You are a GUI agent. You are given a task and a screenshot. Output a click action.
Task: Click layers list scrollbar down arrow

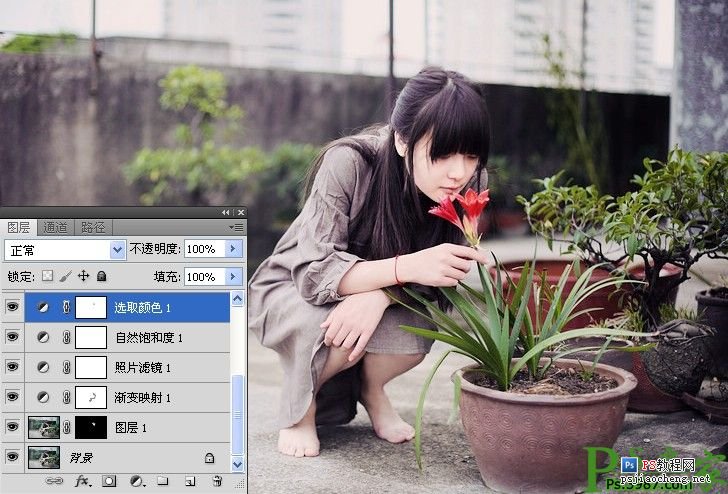pos(237,464)
